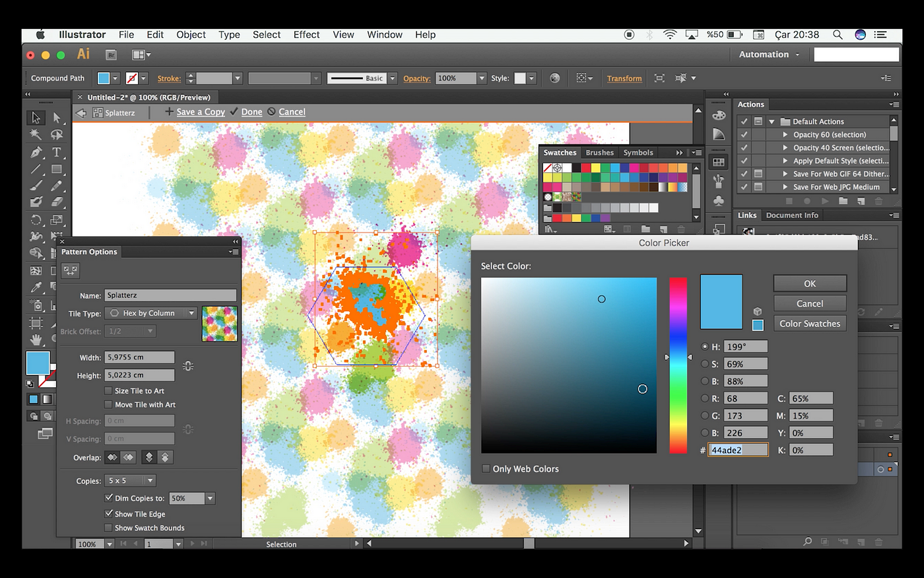This screenshot has height=578, width=924.
Task: Enable Show Swatch Bounds
Action: [108, 528]
